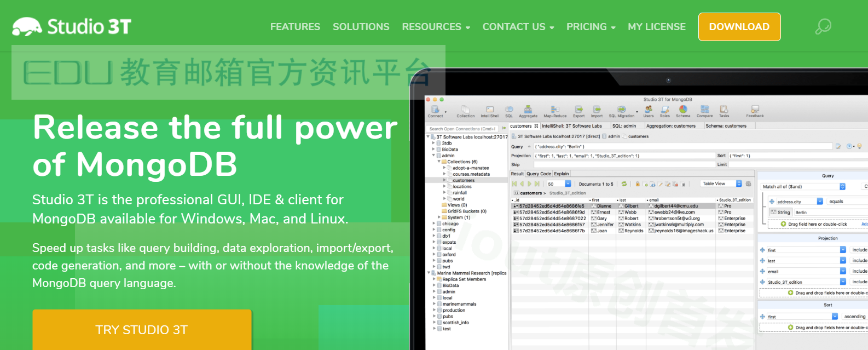Click the TRY STUDIO 3T button
This screenshot has height=350, width=868.
142,330
